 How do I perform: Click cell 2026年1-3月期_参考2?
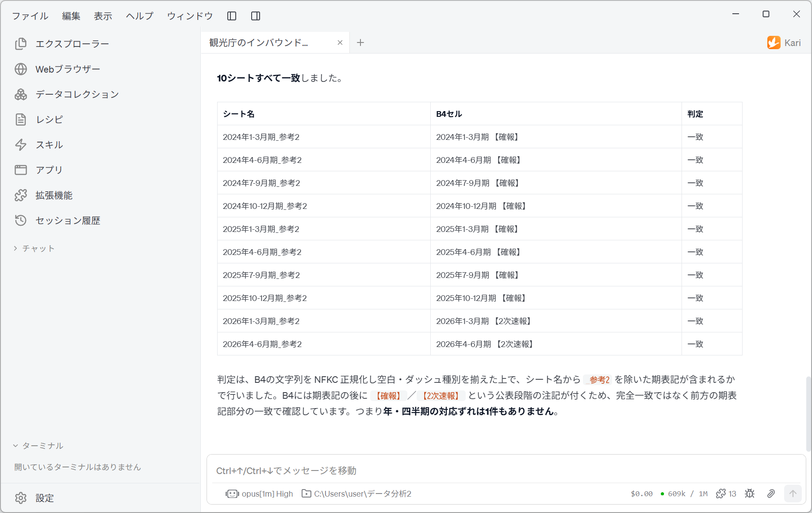click(324, 321)
